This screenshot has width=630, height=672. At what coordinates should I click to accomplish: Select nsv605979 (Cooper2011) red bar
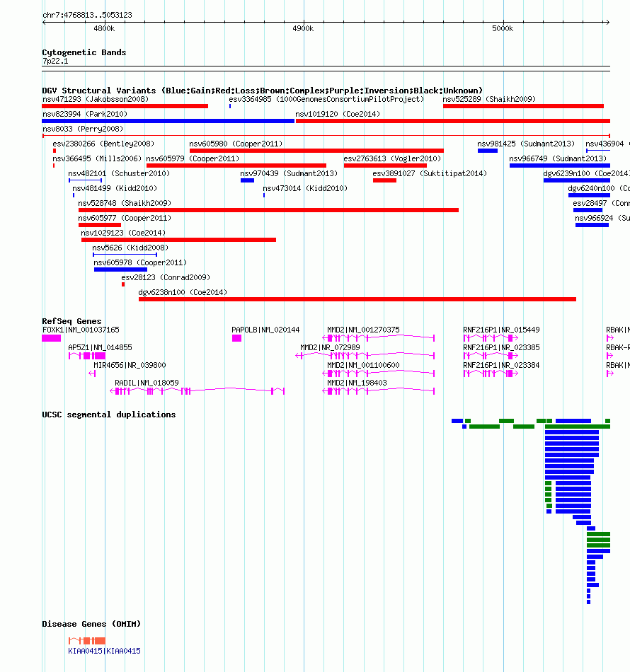pyautogui.click(x=236, y=166)
